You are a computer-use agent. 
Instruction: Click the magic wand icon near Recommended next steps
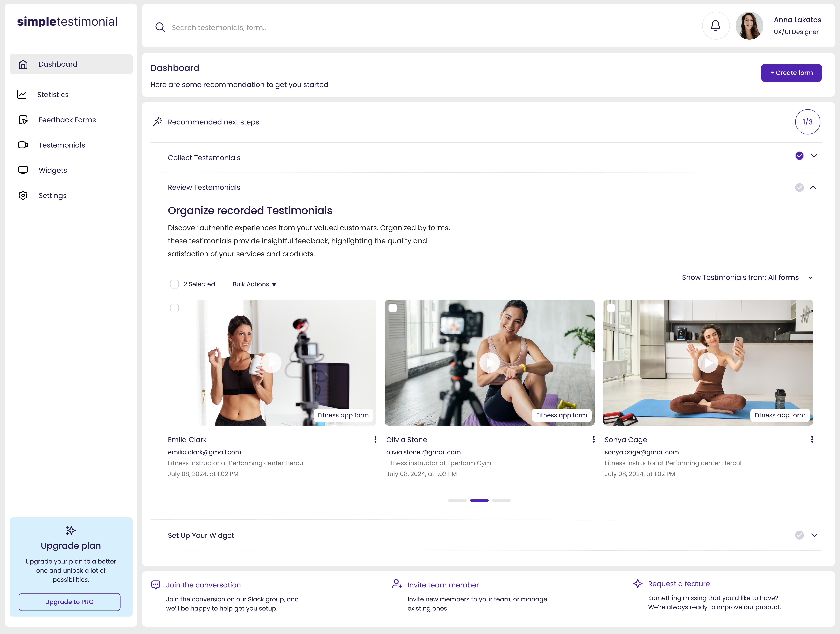pyautogui.click(x=158, y=122)
